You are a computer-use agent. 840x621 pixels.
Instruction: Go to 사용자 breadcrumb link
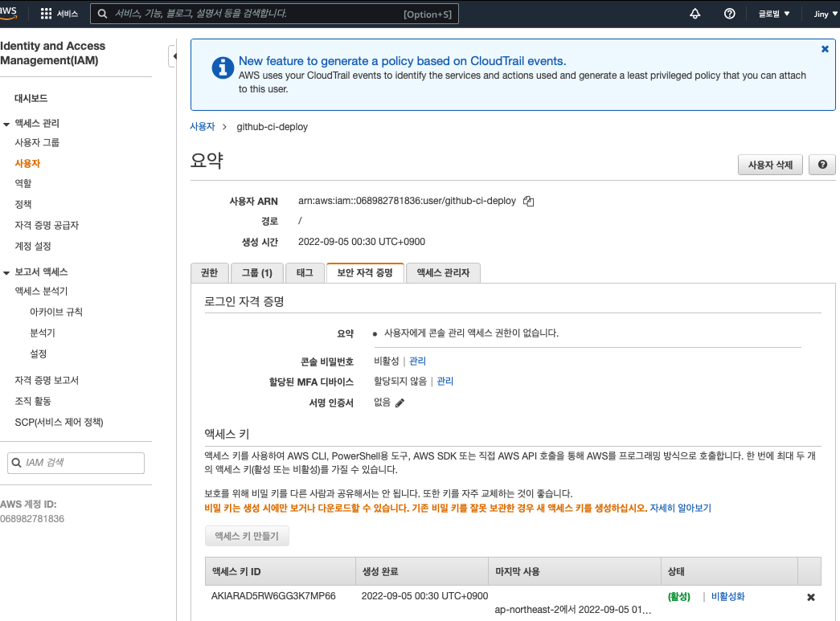coord(202,126)
